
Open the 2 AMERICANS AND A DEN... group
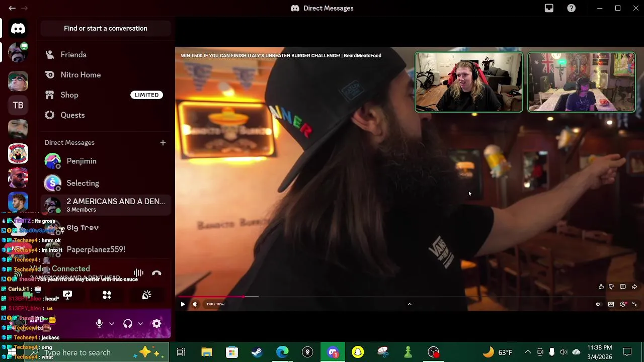(x=106, y=205)
